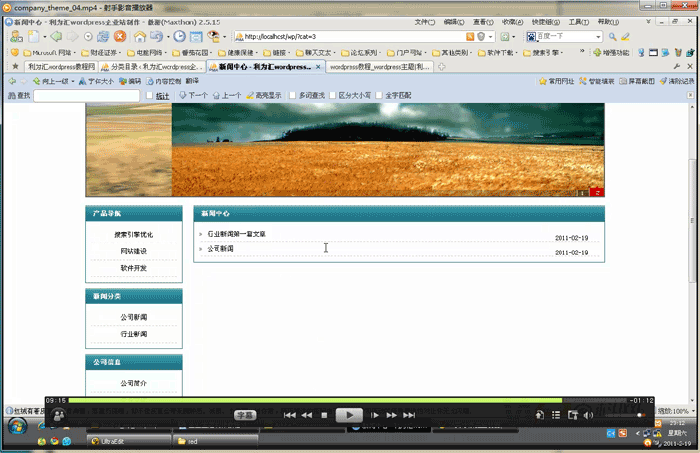Open the search engine dropdown arrow
The image size is (700, 453).
click(598, 37)
